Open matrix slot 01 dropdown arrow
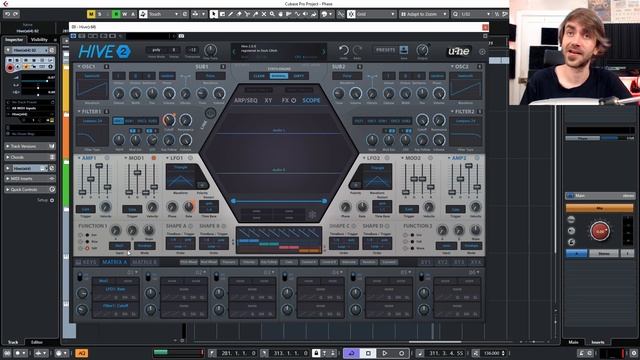Viewport: 640px width, 360px height. 136,272
